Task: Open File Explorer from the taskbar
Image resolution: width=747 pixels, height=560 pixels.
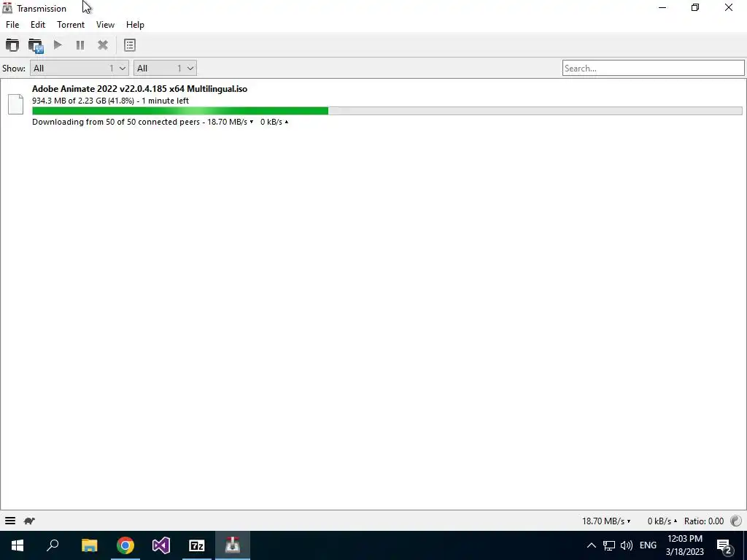Action: click(x=89, y=545)
